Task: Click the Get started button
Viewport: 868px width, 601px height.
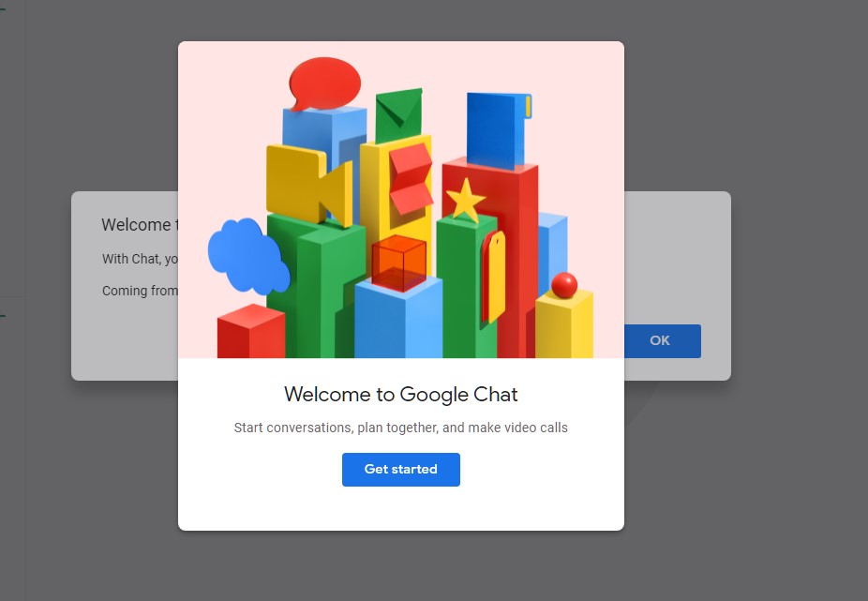Action: (x=401, y=469)
